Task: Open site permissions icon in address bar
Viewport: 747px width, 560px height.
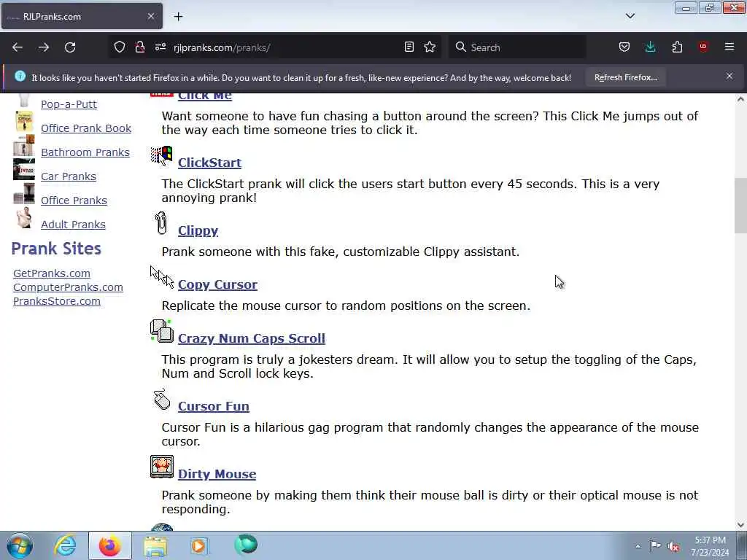Action: click(160, 47)
